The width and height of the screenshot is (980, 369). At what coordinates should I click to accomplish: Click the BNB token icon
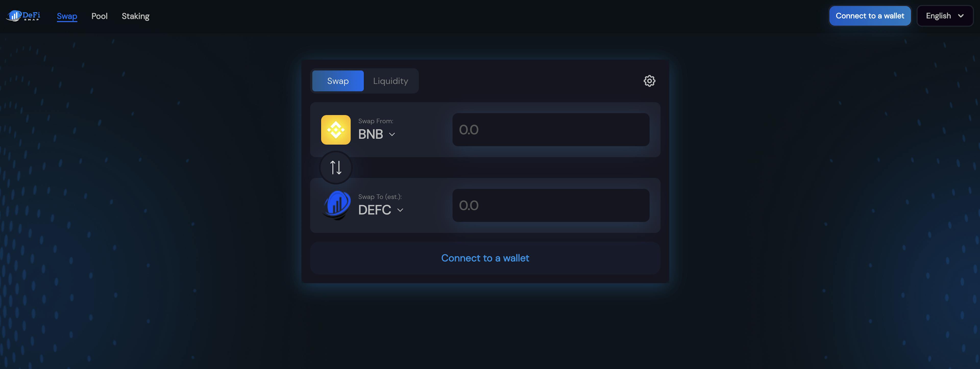336,129
